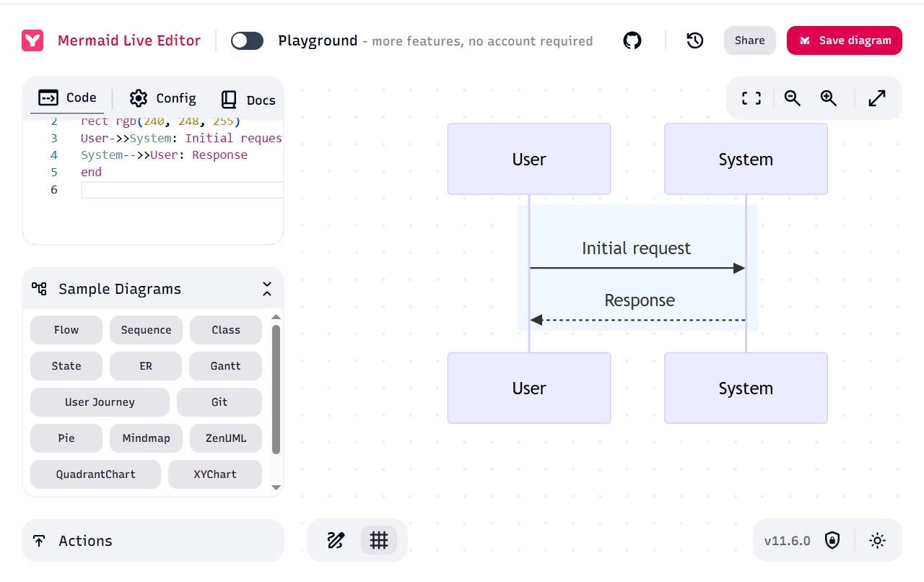Zoom in on the diagram
Screen dimensions: 924x582
click(829, 98)
